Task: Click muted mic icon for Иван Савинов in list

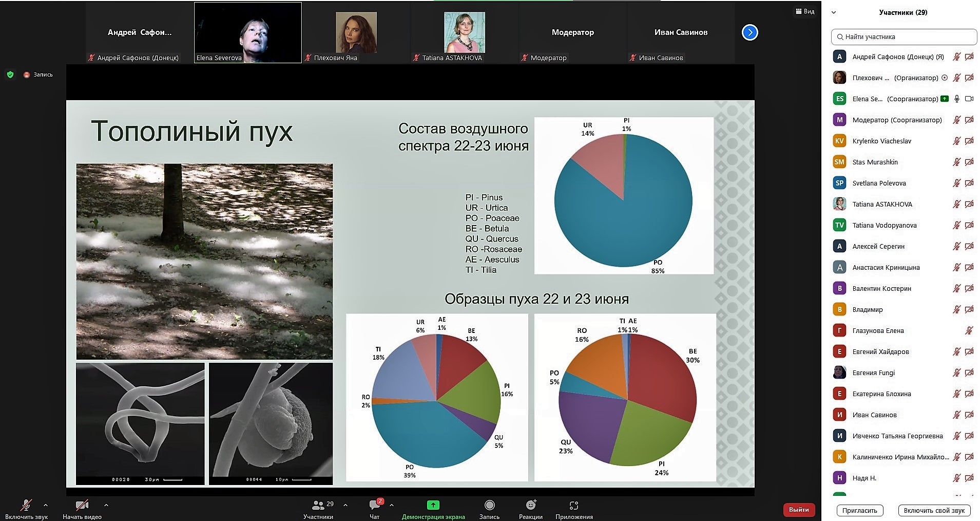Action: [x=956, y=415]
